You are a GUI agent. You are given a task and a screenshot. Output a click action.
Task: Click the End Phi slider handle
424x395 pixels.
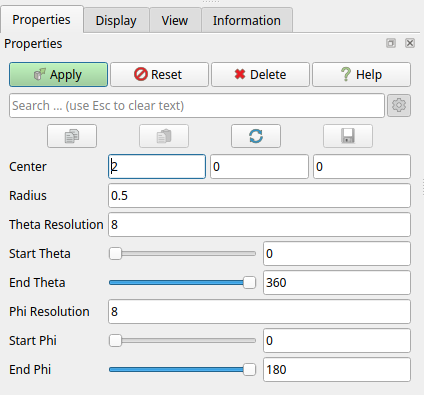[249, 370]
